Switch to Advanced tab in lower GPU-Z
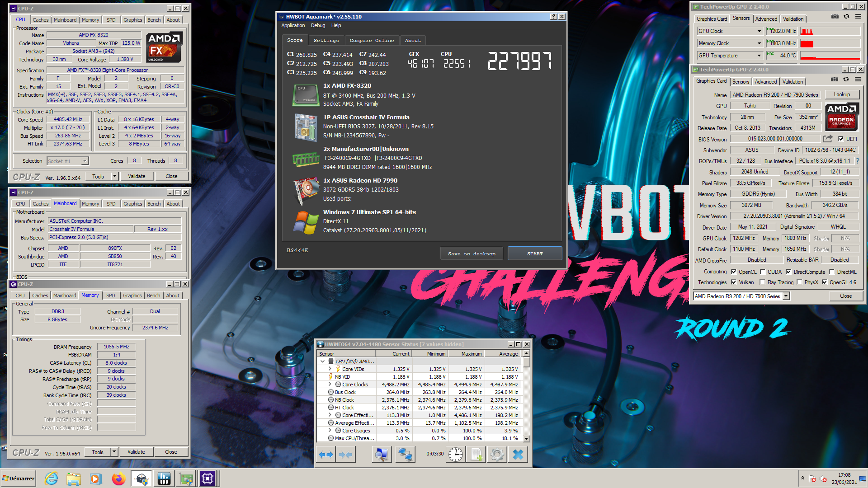868x488 pixels. [766, 82]
